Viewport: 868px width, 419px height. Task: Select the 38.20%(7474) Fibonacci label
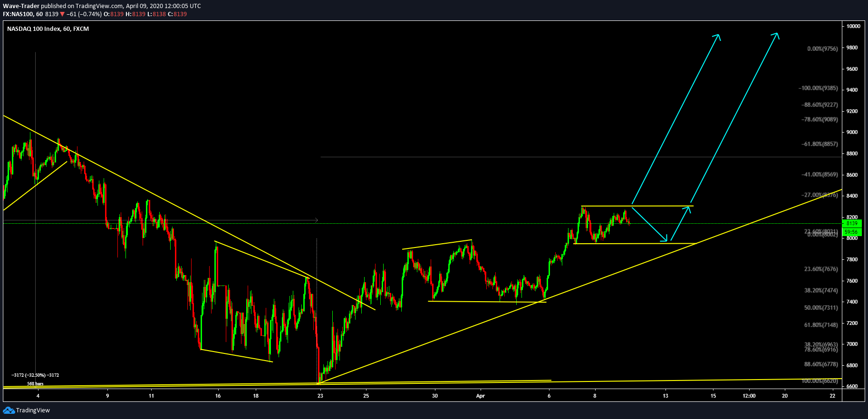pyautogui.click(x=821, y=290)
